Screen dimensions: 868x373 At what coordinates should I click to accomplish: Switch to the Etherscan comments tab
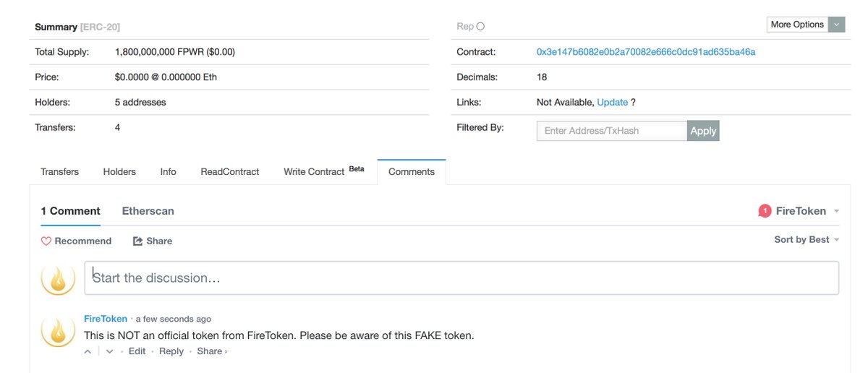pos(148,211)
